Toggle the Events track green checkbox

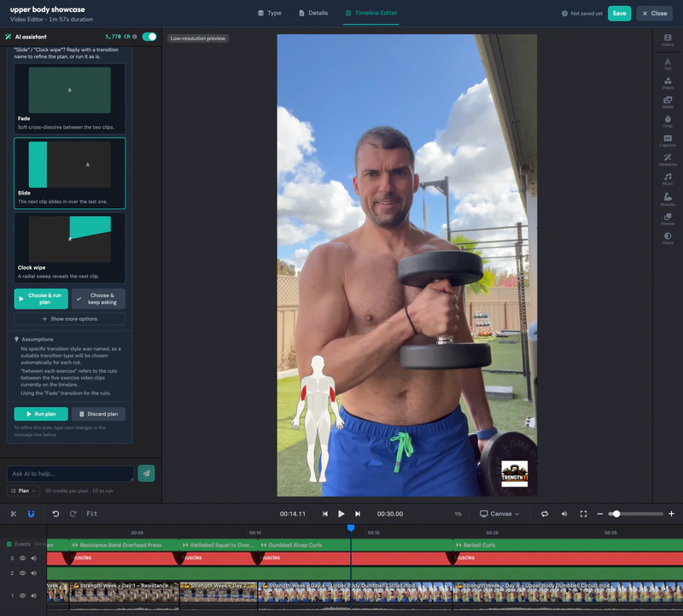pos(9,544)
